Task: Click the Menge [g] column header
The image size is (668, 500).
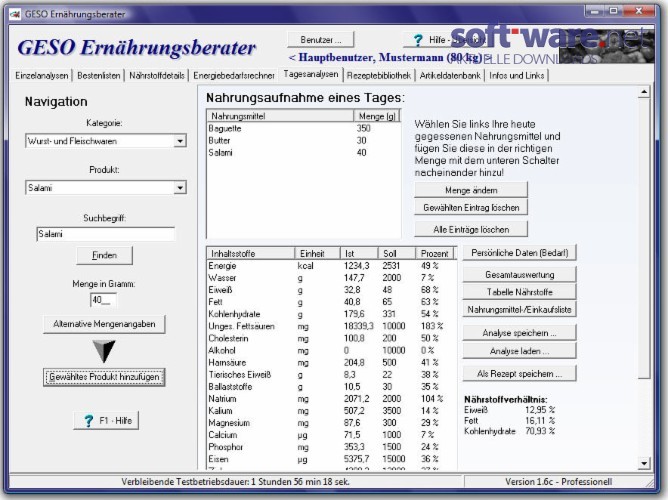Action: (377, 116)
